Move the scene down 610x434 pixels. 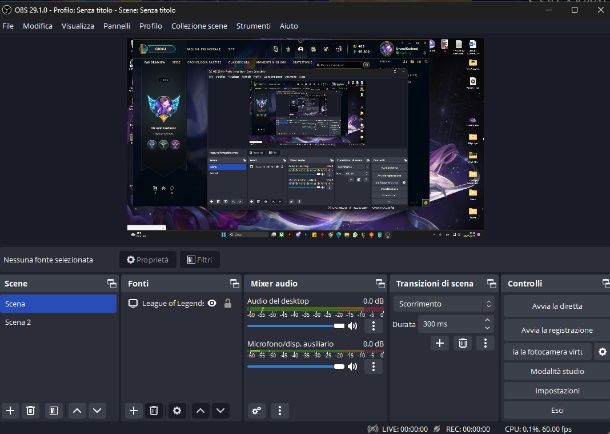point(97,411)
